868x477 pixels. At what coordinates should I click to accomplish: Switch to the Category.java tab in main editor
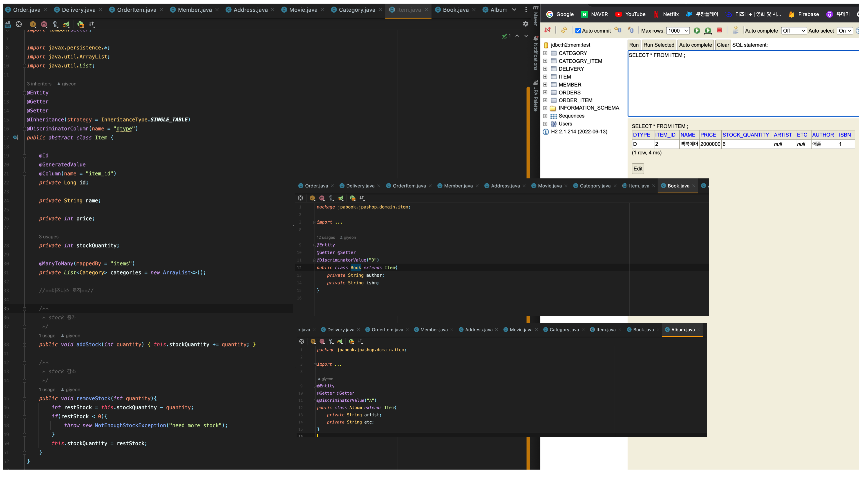coord(356,10)
